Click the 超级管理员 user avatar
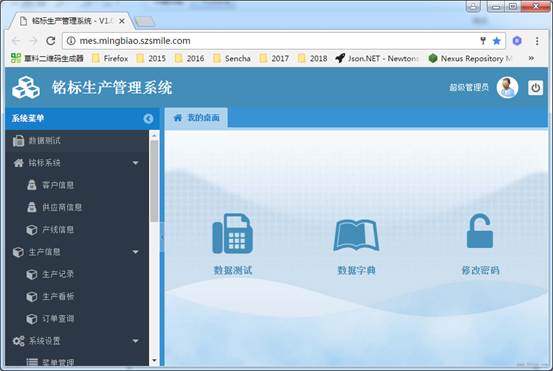The height and width of the screenshot is (371, 553). click(x=507, y=87)
